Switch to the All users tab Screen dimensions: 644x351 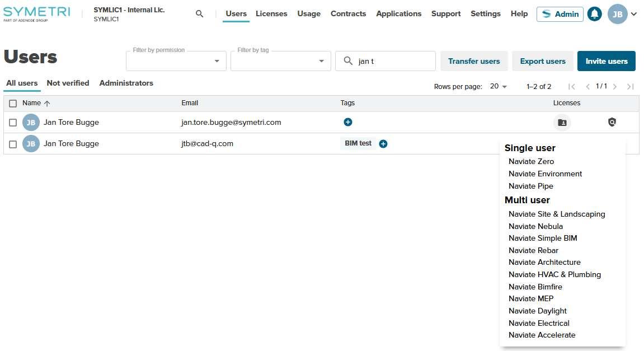tap(22, 83)
